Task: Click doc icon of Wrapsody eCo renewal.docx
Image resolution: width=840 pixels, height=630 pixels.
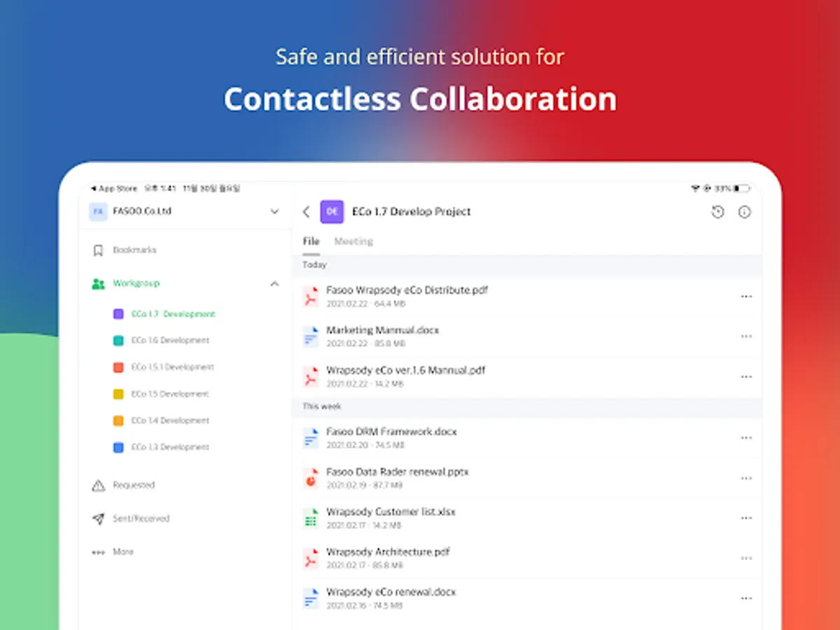Action: [310, 598]
